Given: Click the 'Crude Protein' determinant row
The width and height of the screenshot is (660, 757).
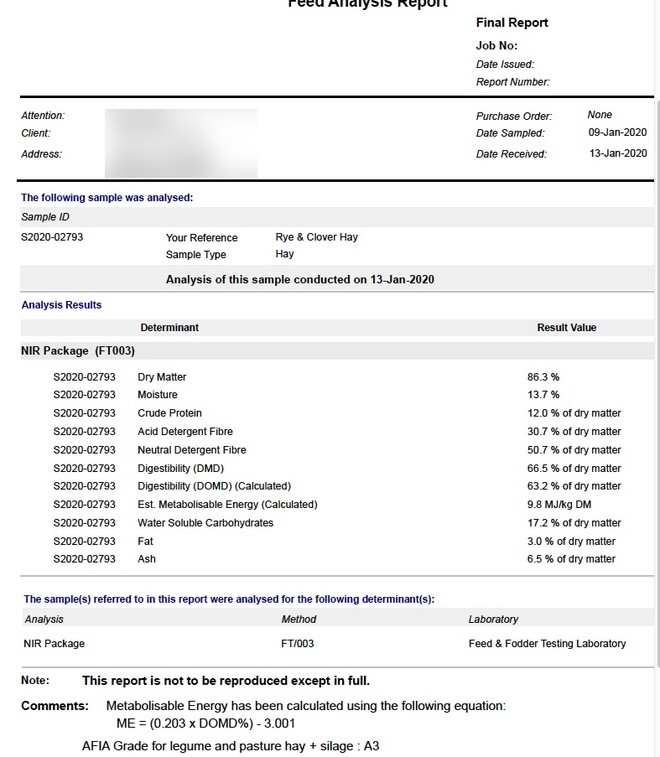Looking at the screenshot, I should [x=169, y=413].
